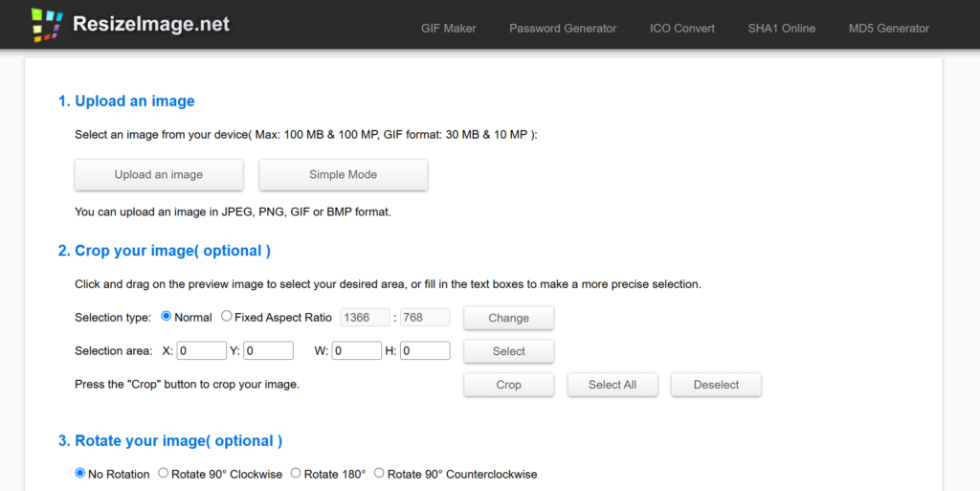The height and width of the screenshot is (491, 980).
Task: Click the Crop button
Action: point(509,385)
